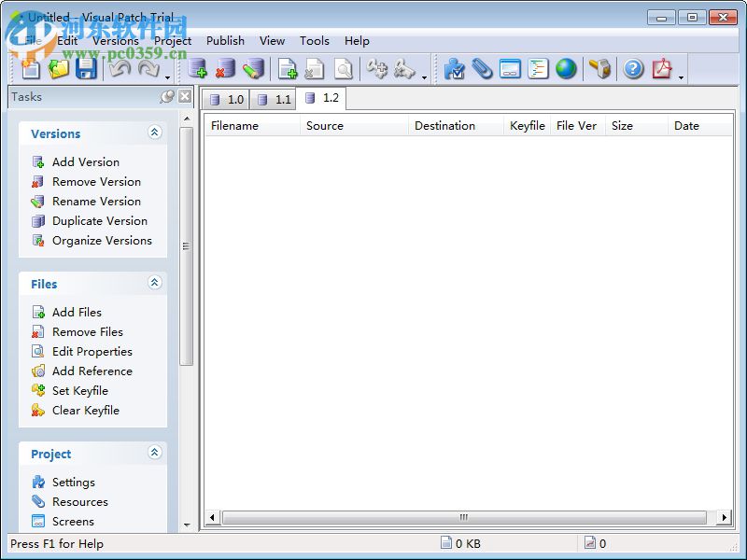This screenshot has height=560, width=747.
Task: Click file list scroll right arrow
Action: 725,517
